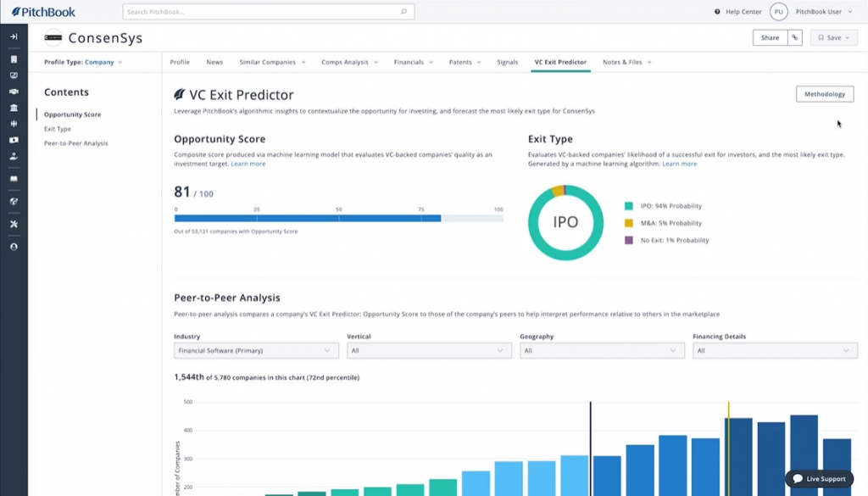The height and width of the screenshot is (496, 868).
Task: Open the bank institution icon in sidebar
Action: 14,108
